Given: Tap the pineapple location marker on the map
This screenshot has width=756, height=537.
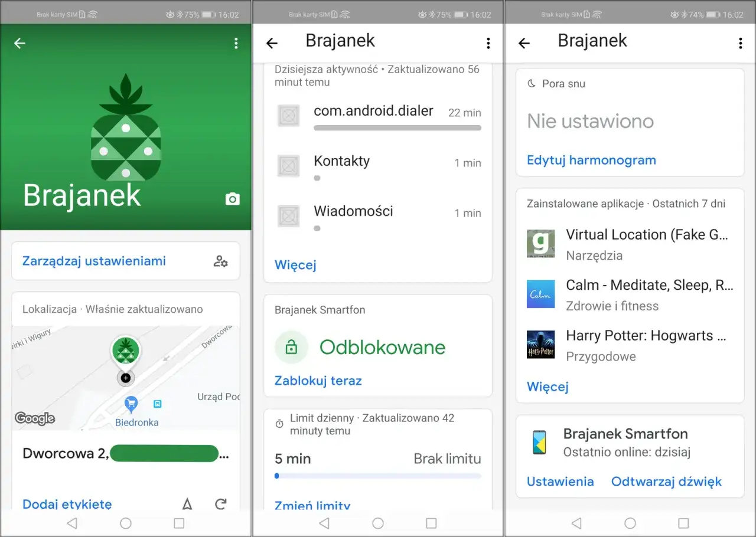Looking at the screenshot, I should coord(125,353).
